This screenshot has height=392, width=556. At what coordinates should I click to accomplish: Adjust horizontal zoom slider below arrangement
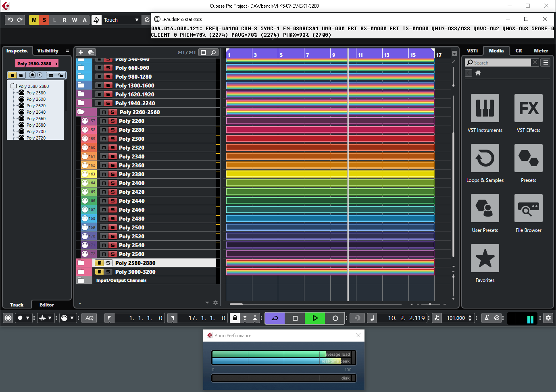coord(430,304)
